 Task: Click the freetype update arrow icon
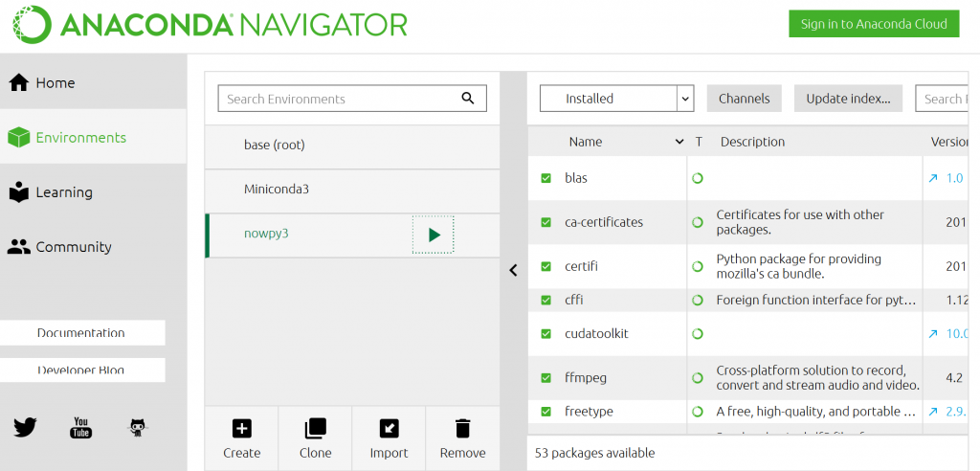933,412
